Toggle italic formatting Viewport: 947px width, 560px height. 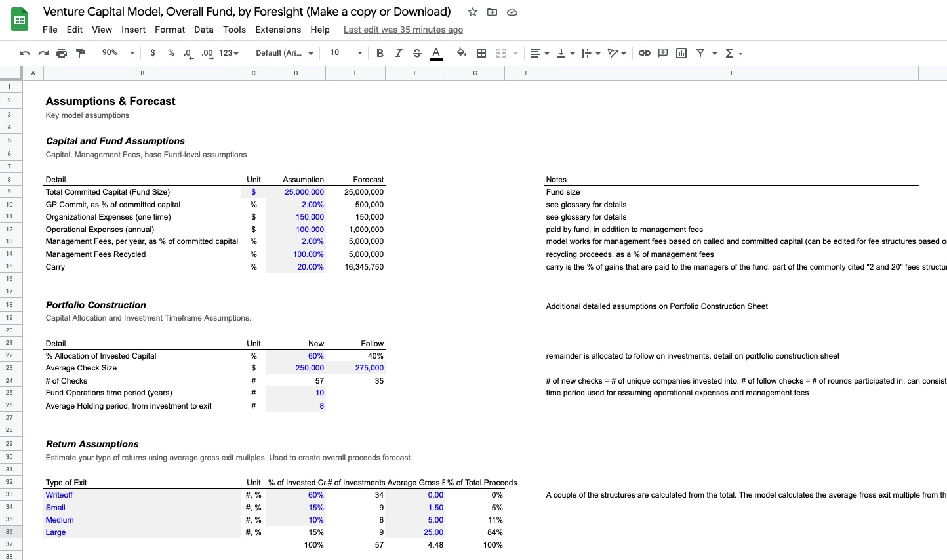(x=398, y=53)
